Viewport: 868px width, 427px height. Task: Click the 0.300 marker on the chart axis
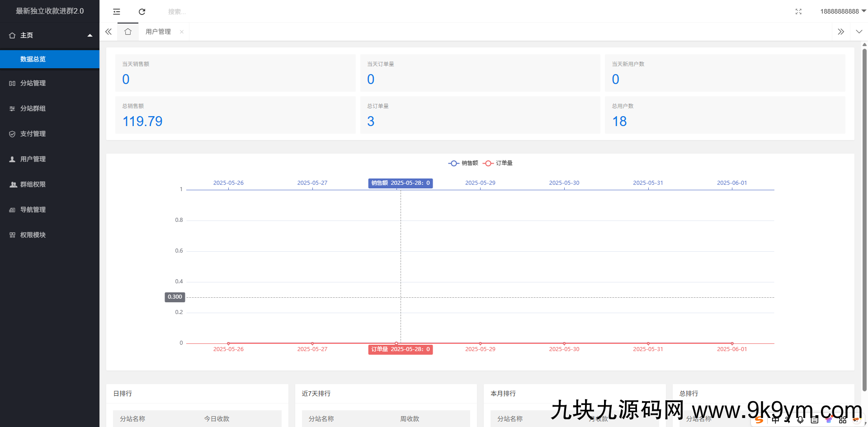[x=175, y=297]
